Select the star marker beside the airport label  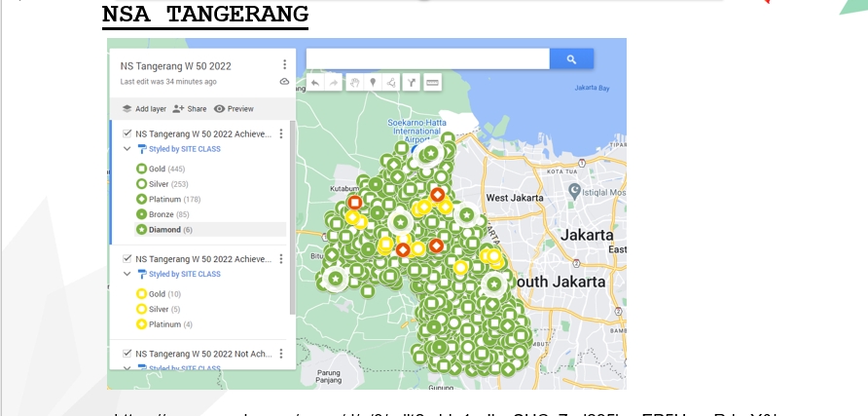point(431,153)
